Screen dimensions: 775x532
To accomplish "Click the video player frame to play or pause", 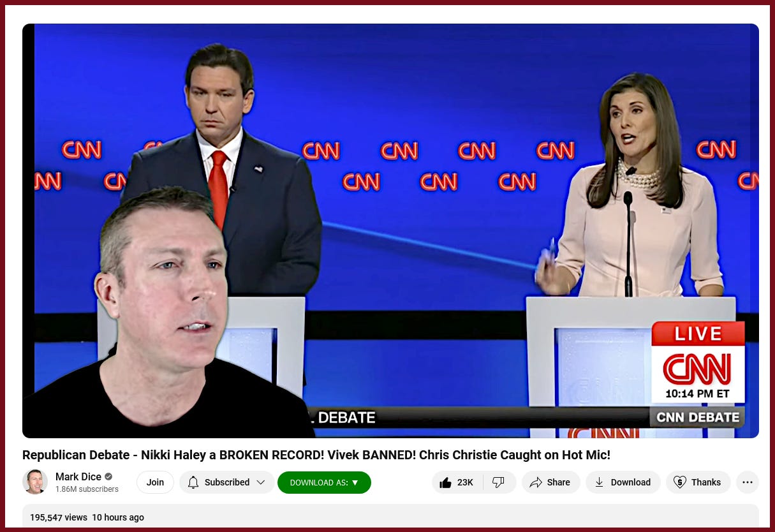I will point(390,231).
